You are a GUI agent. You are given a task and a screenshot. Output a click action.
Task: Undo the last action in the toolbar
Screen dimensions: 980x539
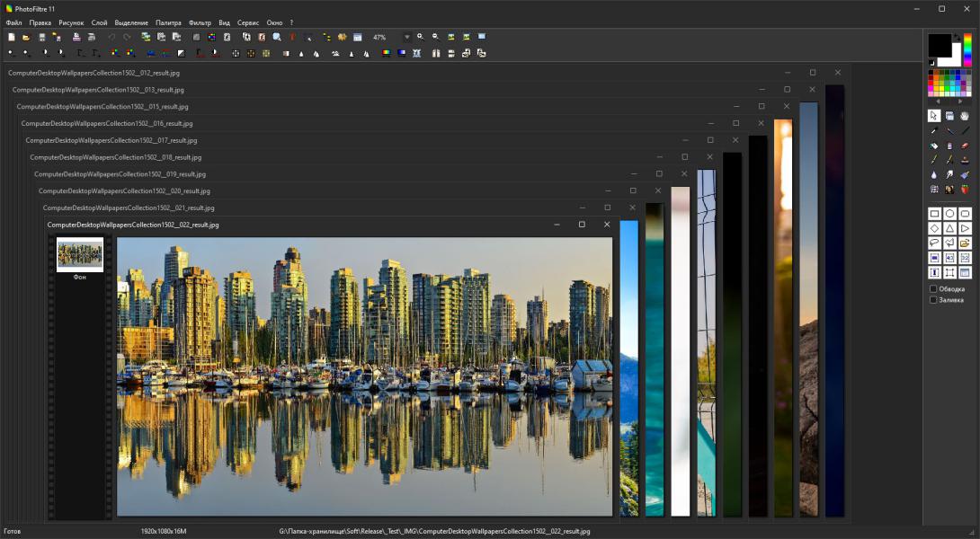coord(111,38)
